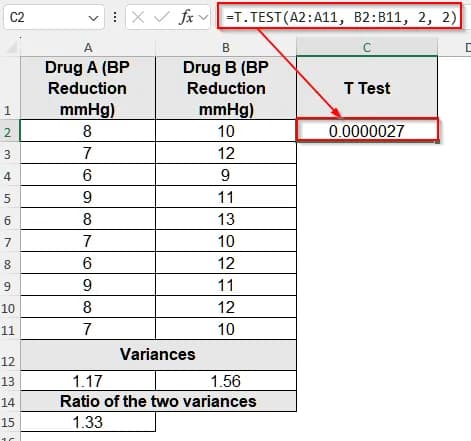Click cell B9 with value 11
Viewport: 471px width, 441px height.
click(226, 285)
